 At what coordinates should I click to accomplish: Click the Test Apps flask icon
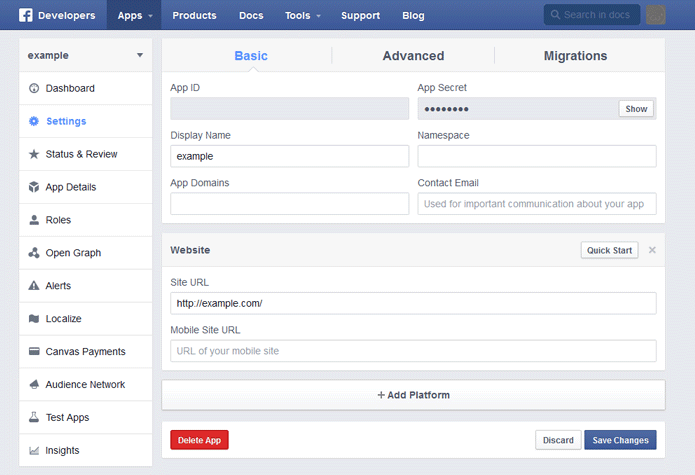pyautogui.click(x=34, y=418)
